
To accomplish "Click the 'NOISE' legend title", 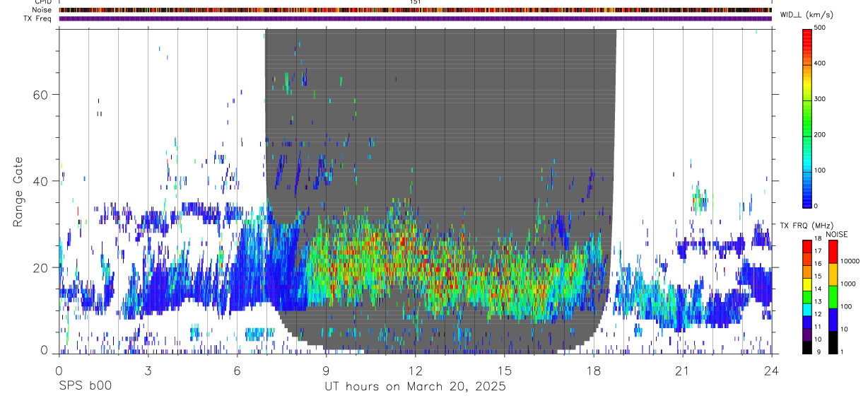I will tap(836, 234).
